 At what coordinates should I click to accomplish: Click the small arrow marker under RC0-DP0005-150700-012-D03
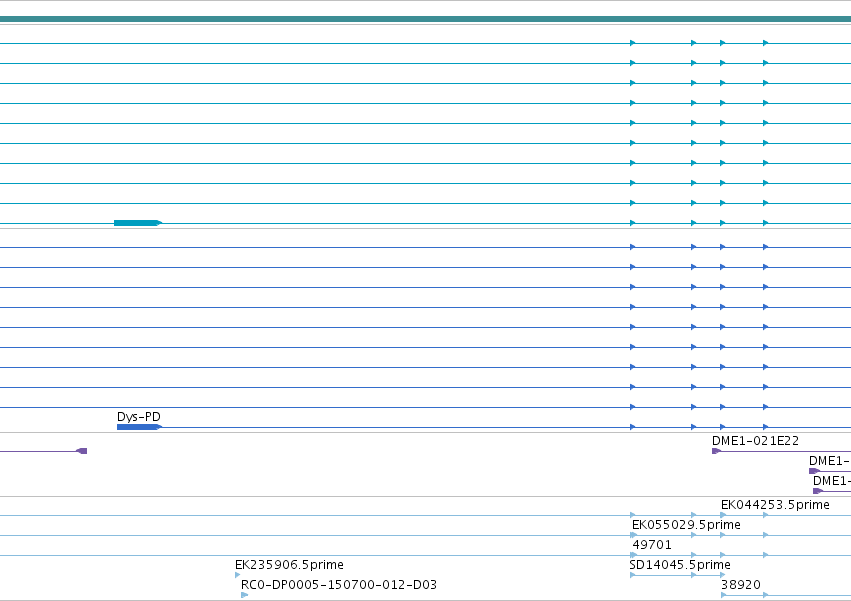[244, 595]
